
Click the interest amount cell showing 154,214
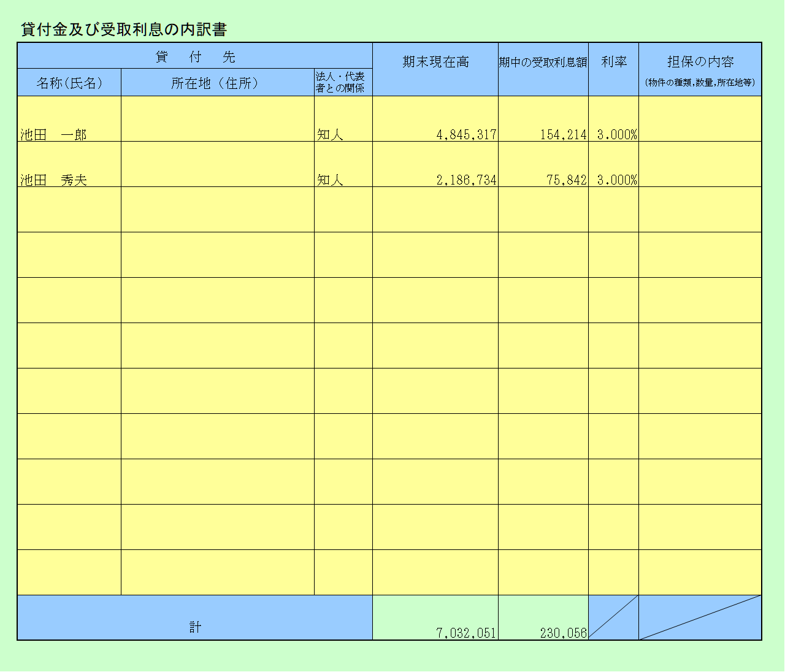pyautogui.click(x=543, y=120)
